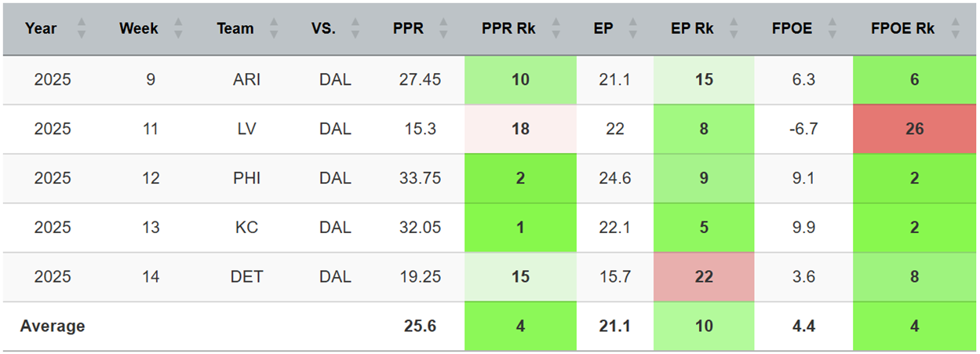Click the Average row label

click(53, 326)
